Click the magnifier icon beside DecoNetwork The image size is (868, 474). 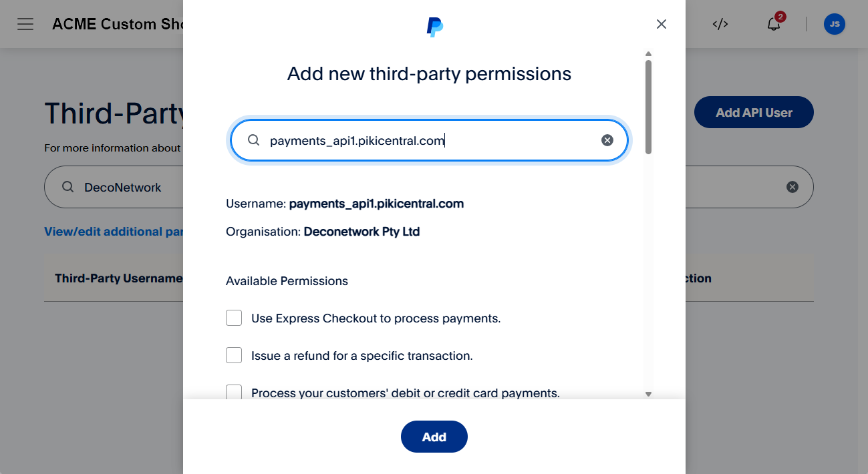(67, 188)
